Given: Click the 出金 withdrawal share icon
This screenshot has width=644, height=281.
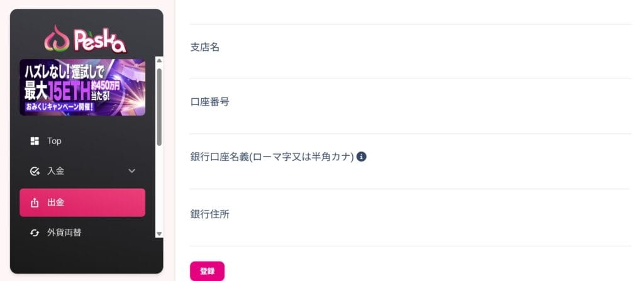Looking at the screenshot, I should click(x=35, y=202).
